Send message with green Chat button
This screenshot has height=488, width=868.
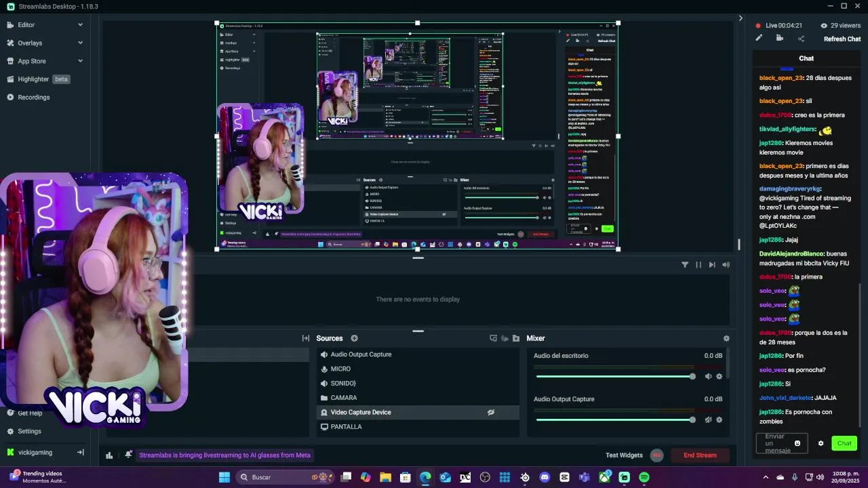[x=844, y=443]
